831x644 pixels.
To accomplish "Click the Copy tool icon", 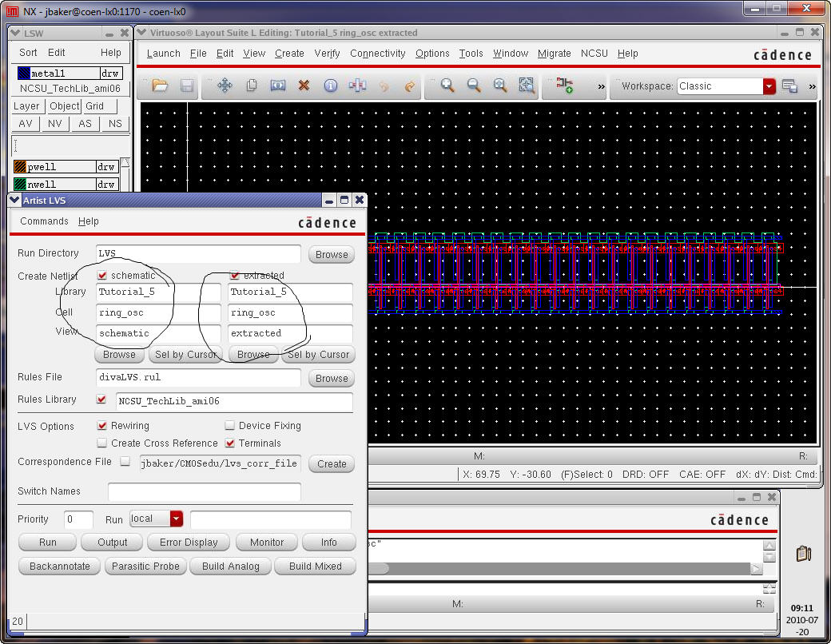I will point(251,85).
